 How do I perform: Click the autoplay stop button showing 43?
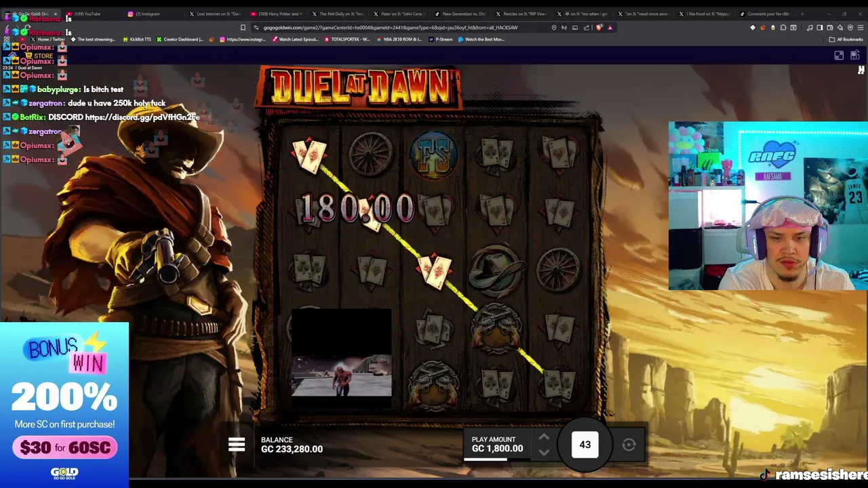coord(585,445)
